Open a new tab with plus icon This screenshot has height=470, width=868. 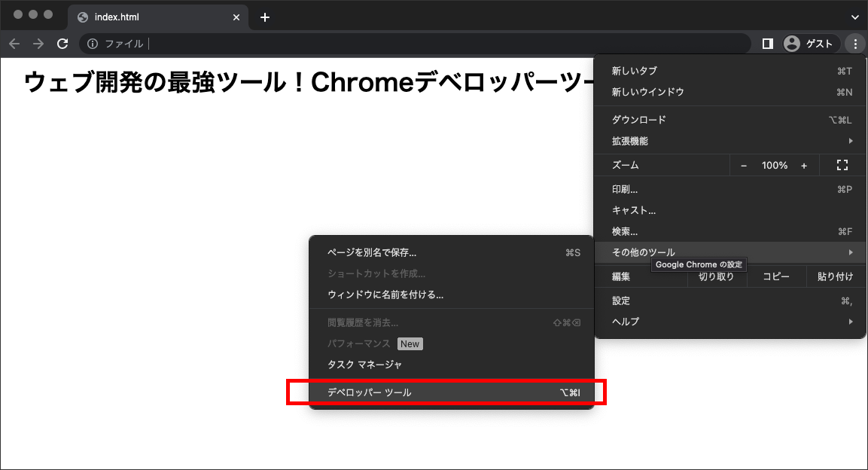[264, 17]
